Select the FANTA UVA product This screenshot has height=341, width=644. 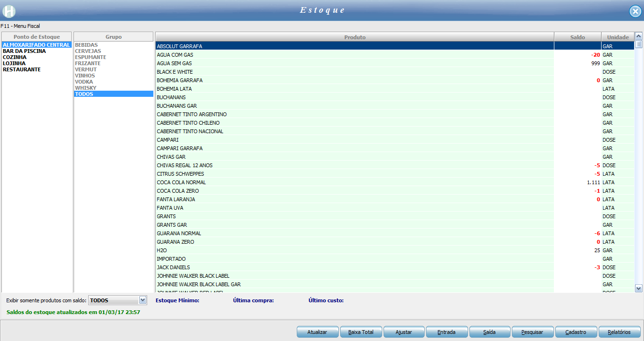pos(395,208)
